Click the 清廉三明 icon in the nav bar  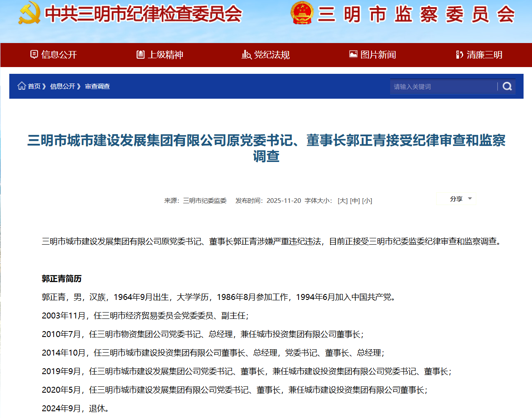pyautogui.click(x=459, y=54)
